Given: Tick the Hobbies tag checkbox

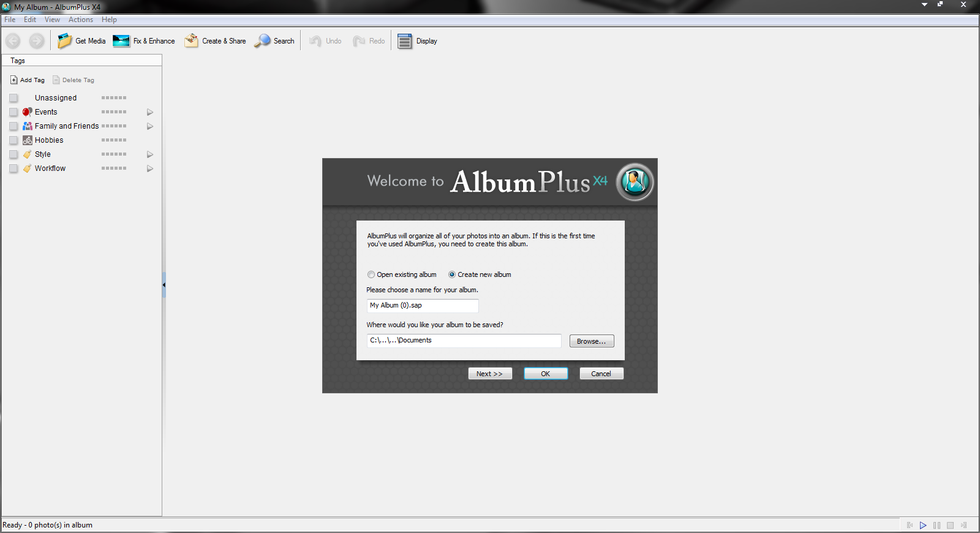Looking at the screenshot, I should (13, 140).
